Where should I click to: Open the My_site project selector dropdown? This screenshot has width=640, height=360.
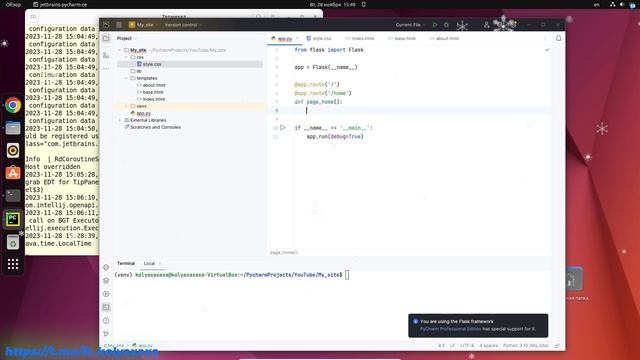point(143,25)
